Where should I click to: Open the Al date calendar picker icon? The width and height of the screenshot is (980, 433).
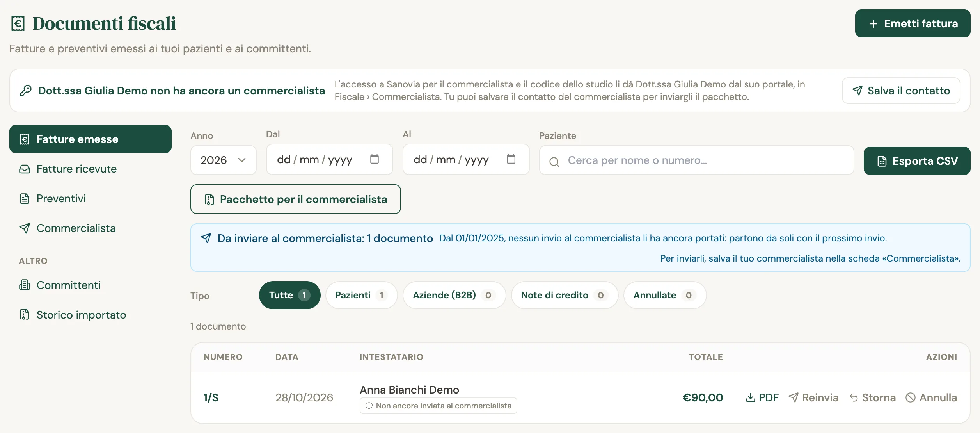click(x=511, y=159)
